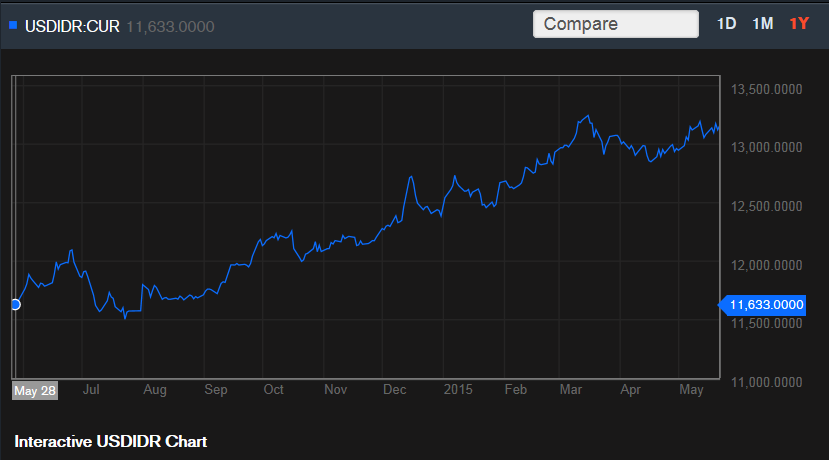Screen dimensions: 829x460
Task: Click the blue data point marker on chart
Action: coord(15,305)
